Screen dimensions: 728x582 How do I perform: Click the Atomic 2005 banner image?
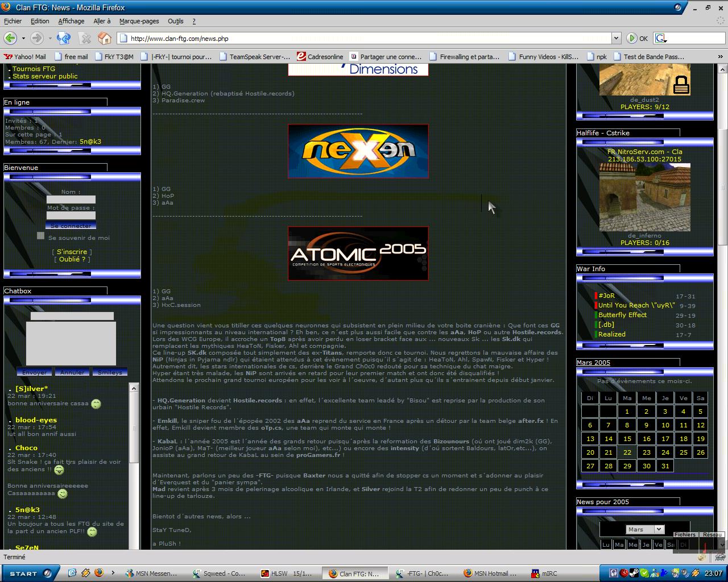(358, 253)
